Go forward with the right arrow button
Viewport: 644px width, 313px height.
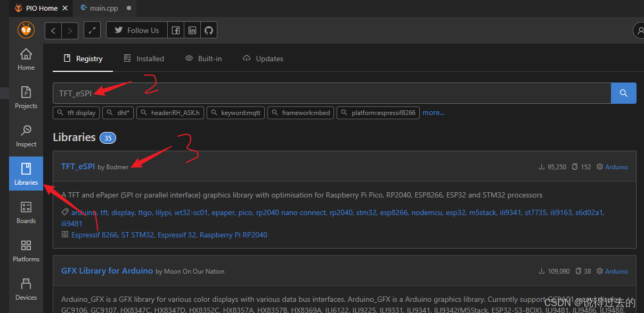click(70, 30)
